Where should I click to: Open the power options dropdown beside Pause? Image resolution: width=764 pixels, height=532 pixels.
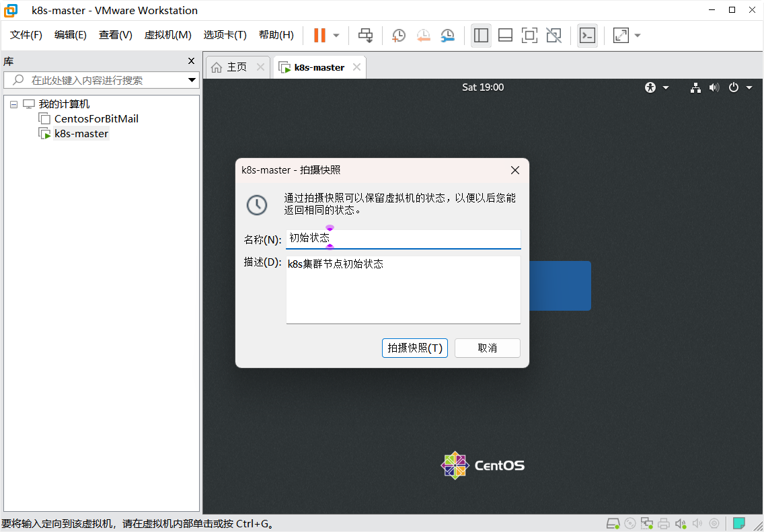[336, 36]
